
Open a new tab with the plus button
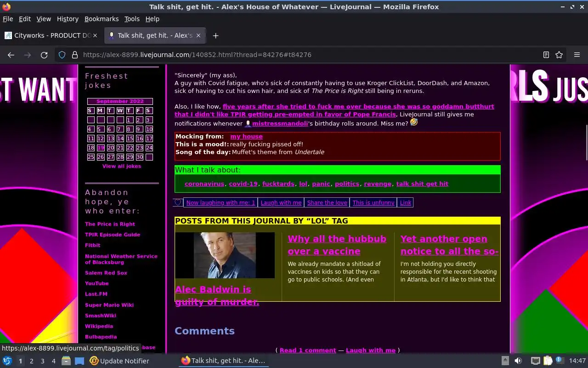215,35
